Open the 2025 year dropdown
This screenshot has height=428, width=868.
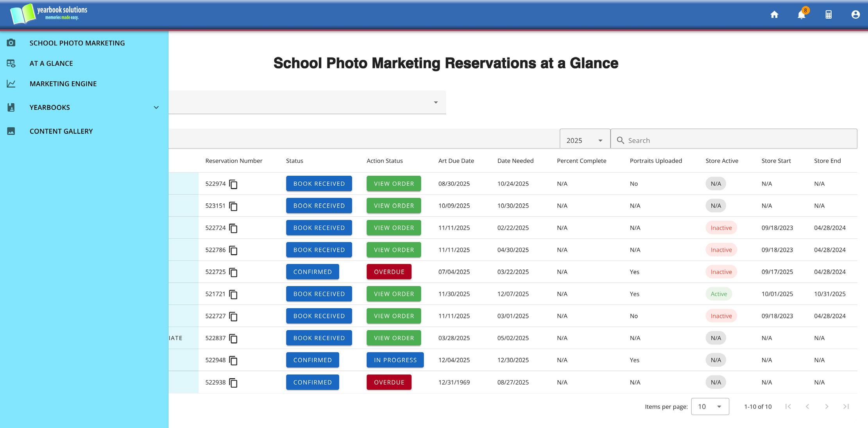click(585, 140)
